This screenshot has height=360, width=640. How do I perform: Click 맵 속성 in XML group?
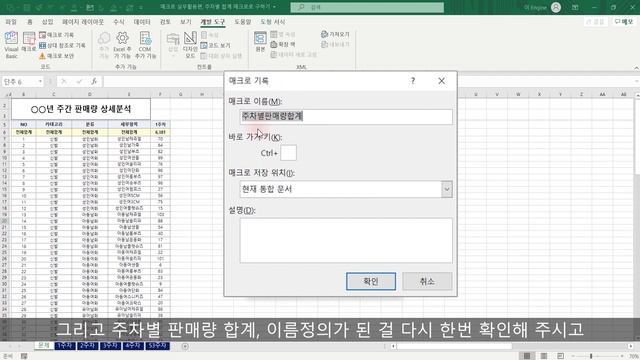[282, 34]
